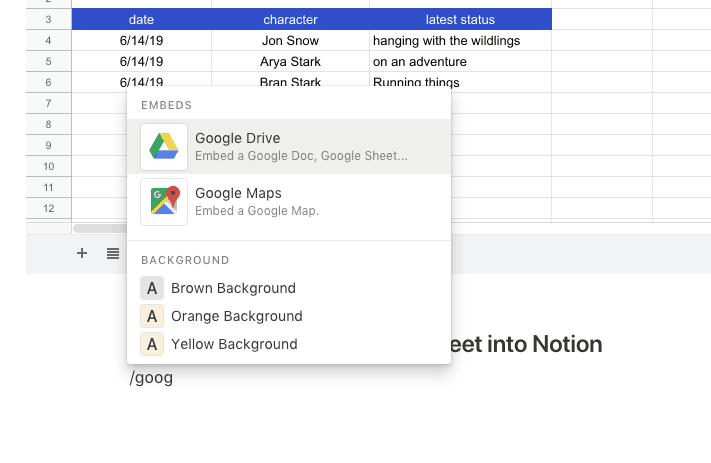
Task: Select row header 8
Action: (x=49, y=124)
